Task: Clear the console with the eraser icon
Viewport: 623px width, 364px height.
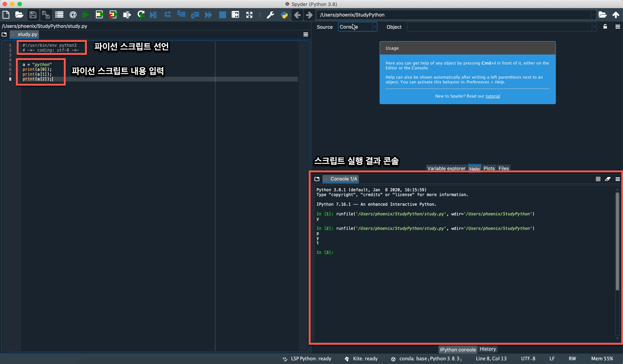Action: point(607,179)
